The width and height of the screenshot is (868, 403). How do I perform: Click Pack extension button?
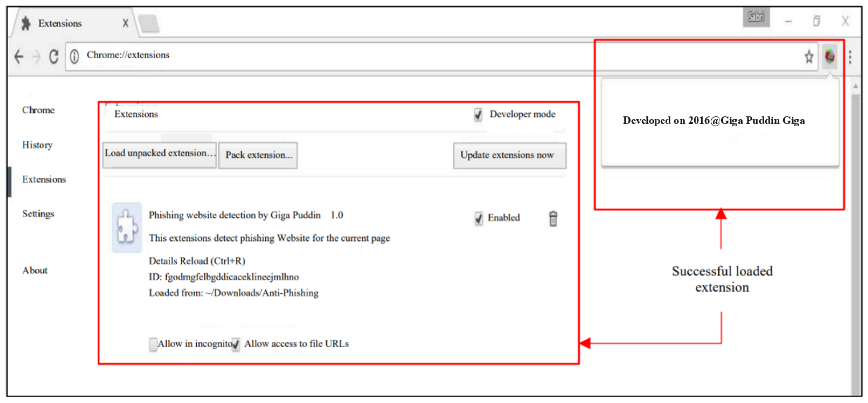pos(258,155)
